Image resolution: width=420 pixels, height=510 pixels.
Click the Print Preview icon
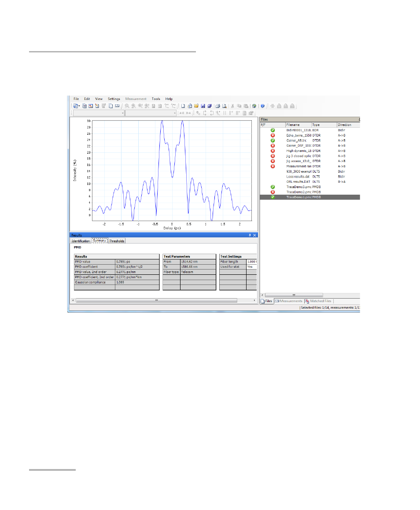tap(224, 106)
